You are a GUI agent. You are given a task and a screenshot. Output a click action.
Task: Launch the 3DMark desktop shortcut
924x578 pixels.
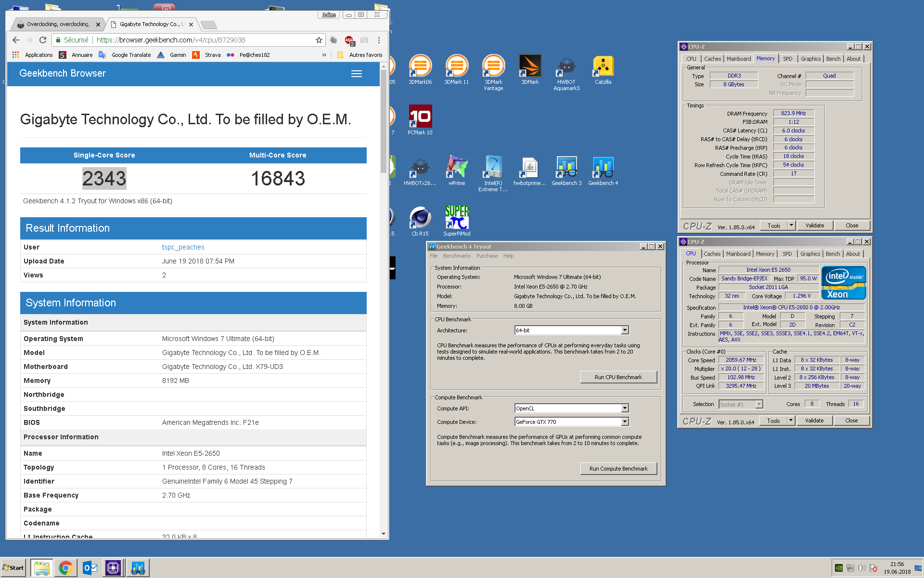pos(530,70)
